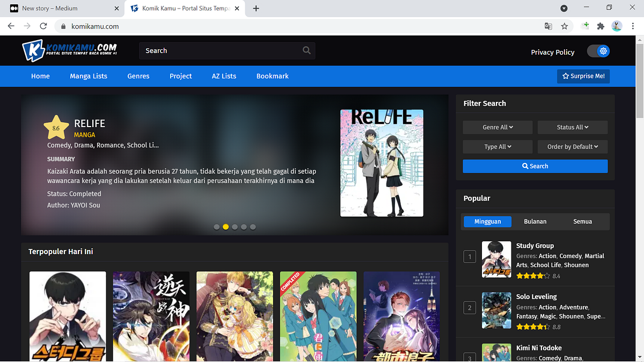Viewport: 644px width, 362px height.
Task: Open the Chrome extensions puzzle icon
Action: coord(601,26)
